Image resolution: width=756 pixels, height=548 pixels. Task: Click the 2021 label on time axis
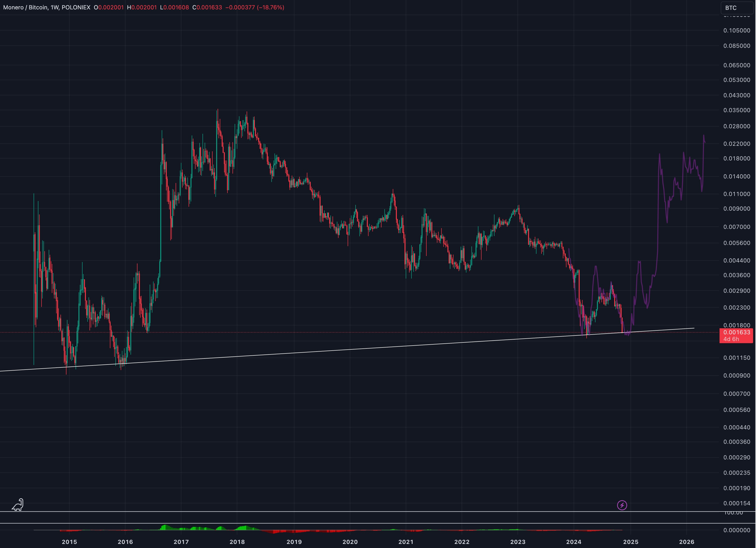406,542
